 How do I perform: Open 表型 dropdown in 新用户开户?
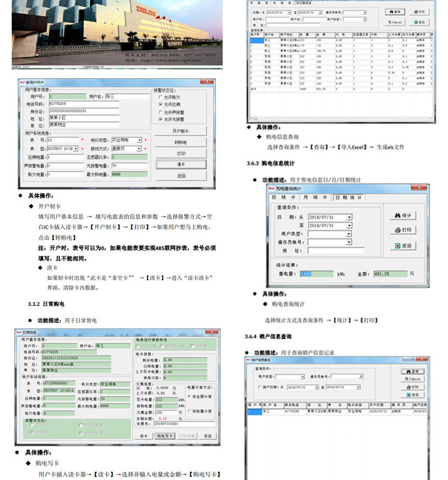[x=76, y=149]
